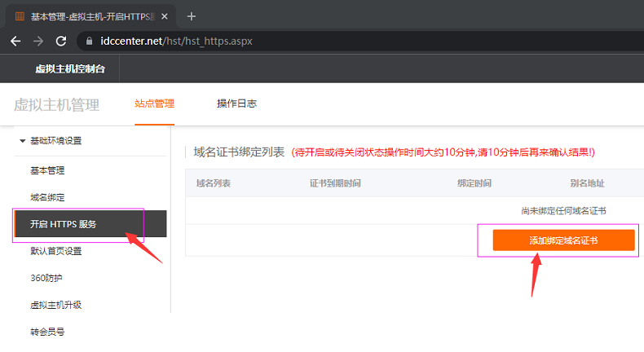Click the 虚拟主机控制台 header link
The image size is (644, 352).
pos(70,69)
